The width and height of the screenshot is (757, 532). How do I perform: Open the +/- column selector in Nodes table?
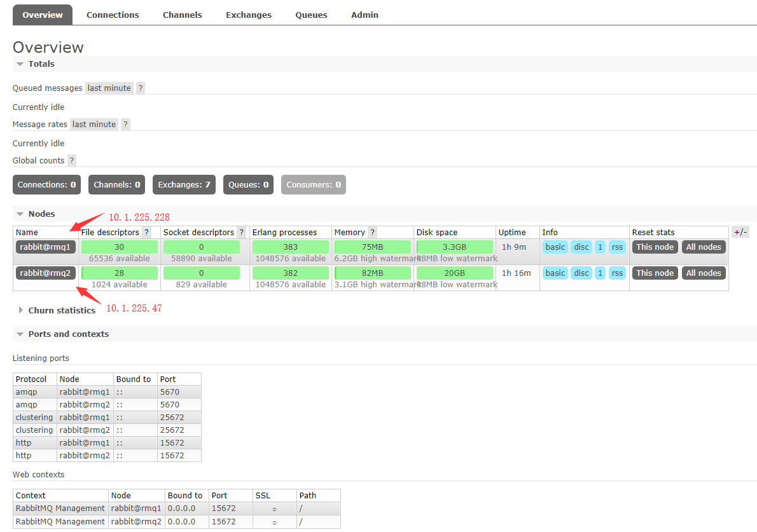point(740,232)
